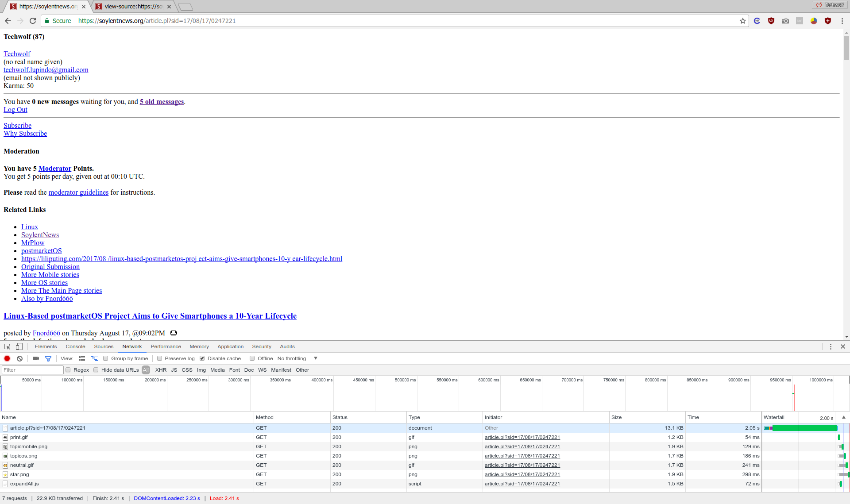Filter requests by CSS type
Image resolution: width=850 pixels, height=504 pixels.
187,370
